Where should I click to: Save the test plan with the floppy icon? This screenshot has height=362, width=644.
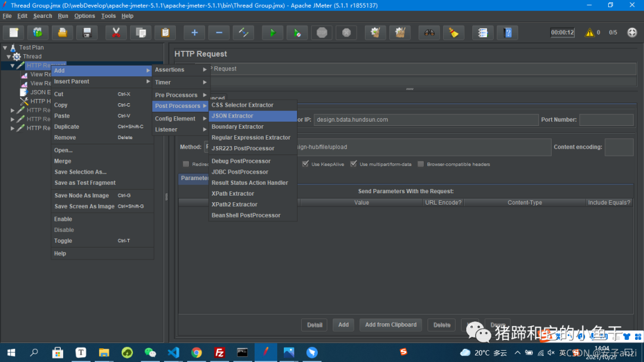(86, 32)
